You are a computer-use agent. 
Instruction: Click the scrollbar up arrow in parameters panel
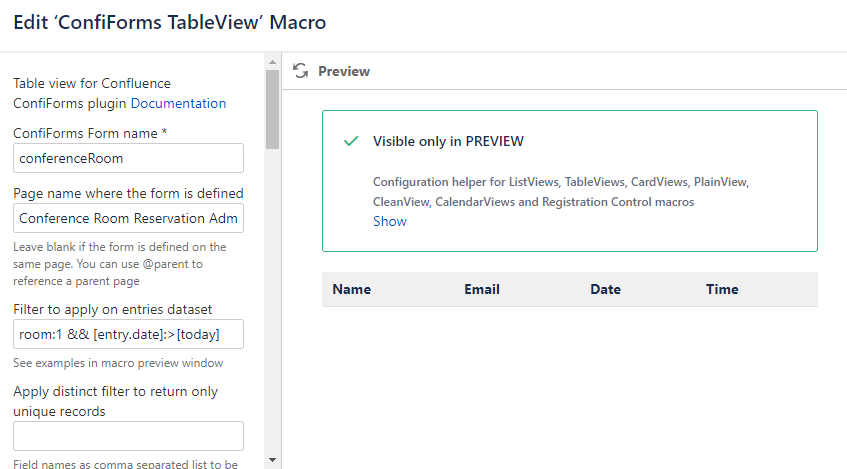[272, 62]
